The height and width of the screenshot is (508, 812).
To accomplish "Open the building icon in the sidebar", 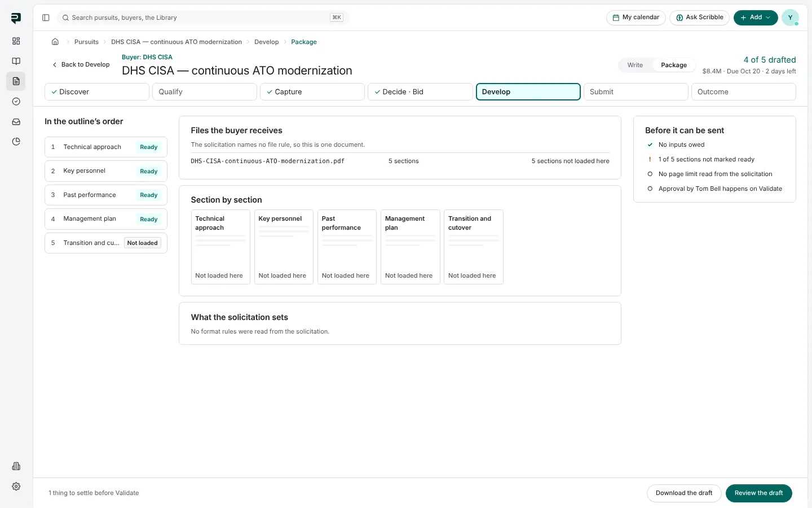I will (16, 466).
